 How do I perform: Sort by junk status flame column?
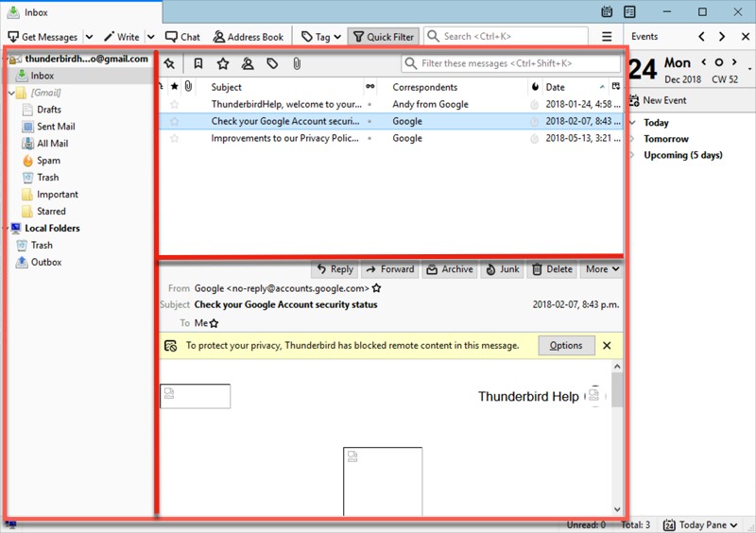(535, 87)
